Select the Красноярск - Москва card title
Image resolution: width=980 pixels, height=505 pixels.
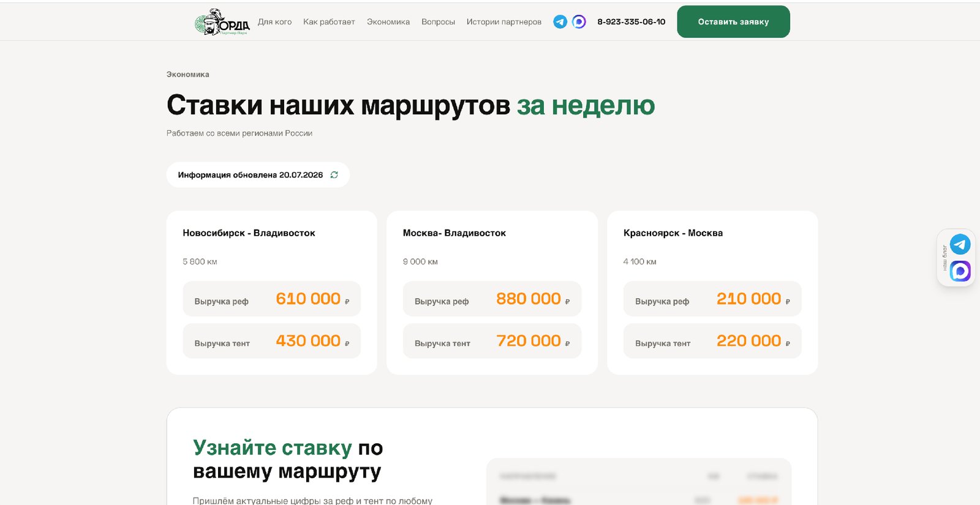673,233
